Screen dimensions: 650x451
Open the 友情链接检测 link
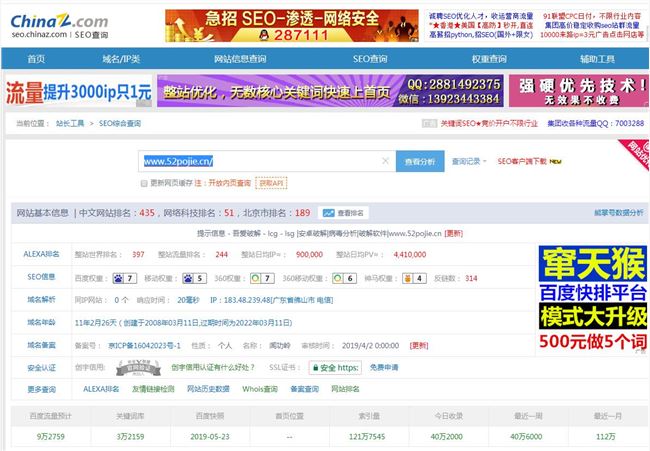pos(153,389)
